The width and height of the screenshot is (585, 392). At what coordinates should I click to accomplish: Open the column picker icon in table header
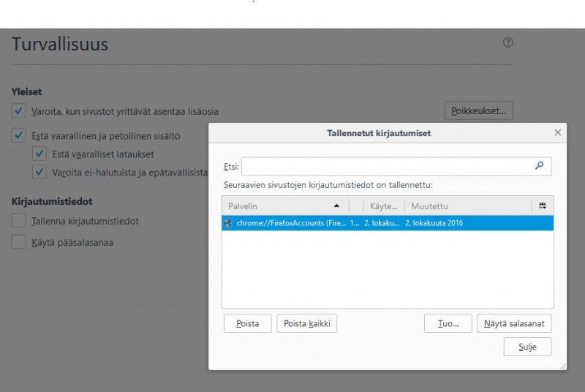[543, 206]
